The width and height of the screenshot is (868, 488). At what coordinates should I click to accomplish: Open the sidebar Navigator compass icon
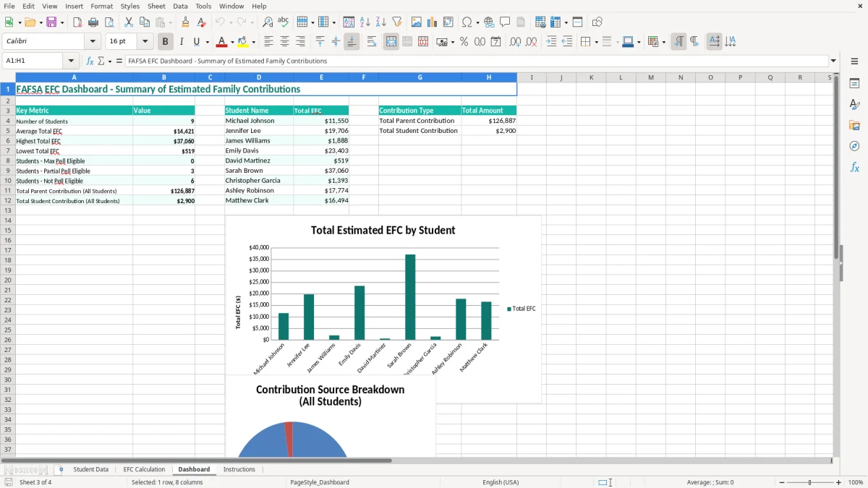[854, 146]
